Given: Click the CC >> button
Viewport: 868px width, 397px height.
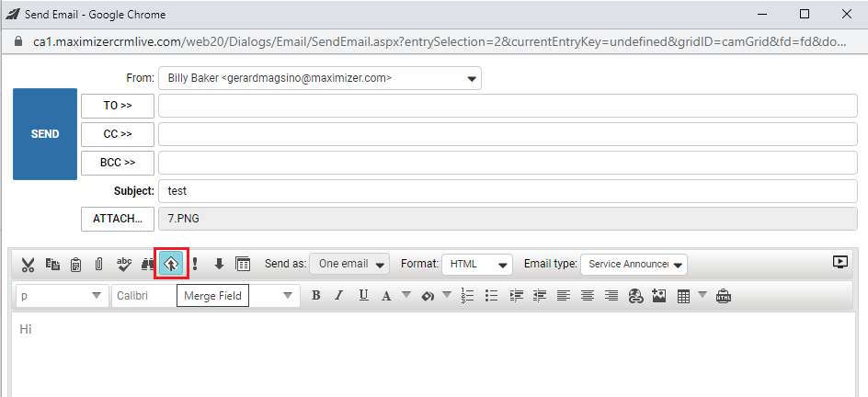Looking at the screenshot, I should (x=118, y=134).
